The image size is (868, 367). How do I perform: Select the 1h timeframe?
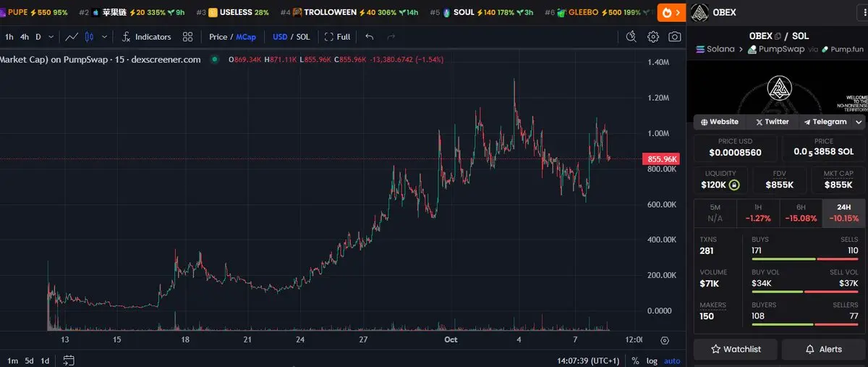tap(9, 37)
